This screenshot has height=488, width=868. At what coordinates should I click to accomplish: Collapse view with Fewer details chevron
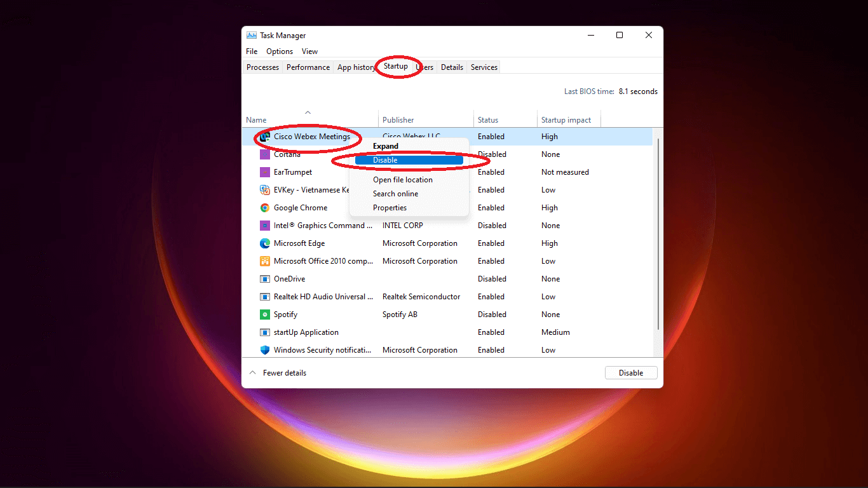coord(252,373)
